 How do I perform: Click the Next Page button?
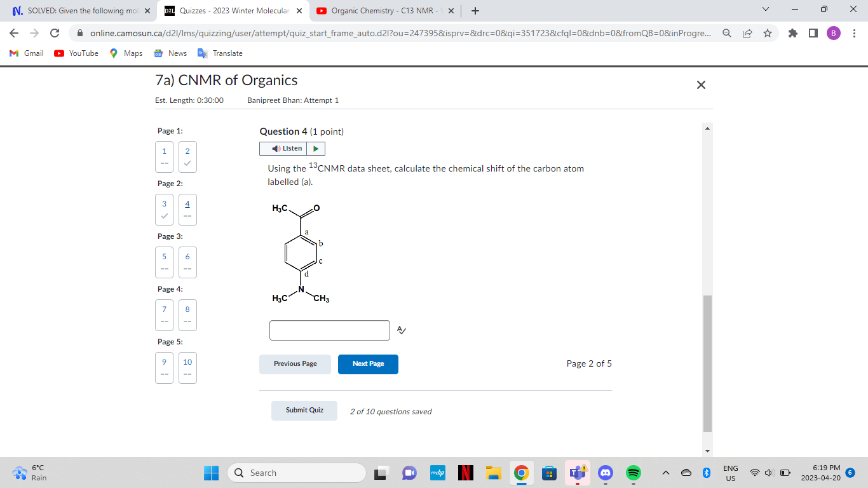pos(368,364)
